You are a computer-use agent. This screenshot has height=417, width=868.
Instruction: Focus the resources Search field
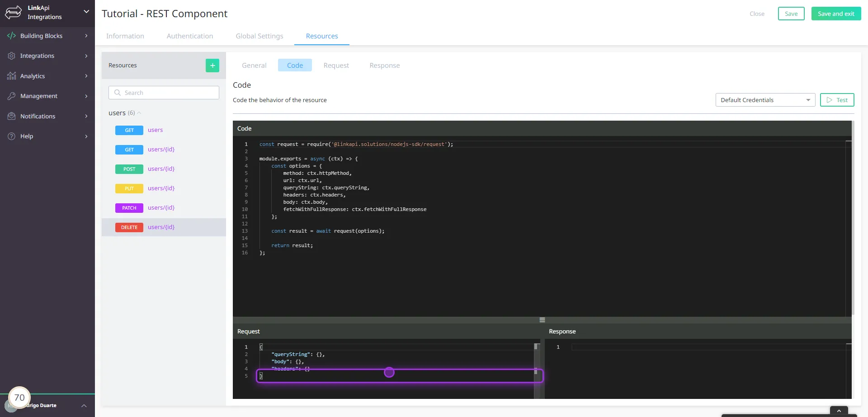pyautogui.click(x=164, y=93)
